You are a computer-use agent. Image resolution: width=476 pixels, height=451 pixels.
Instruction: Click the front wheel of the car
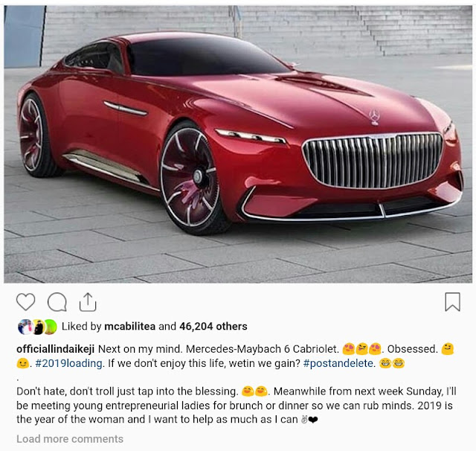pyautogui.click(x=190, y=177)
